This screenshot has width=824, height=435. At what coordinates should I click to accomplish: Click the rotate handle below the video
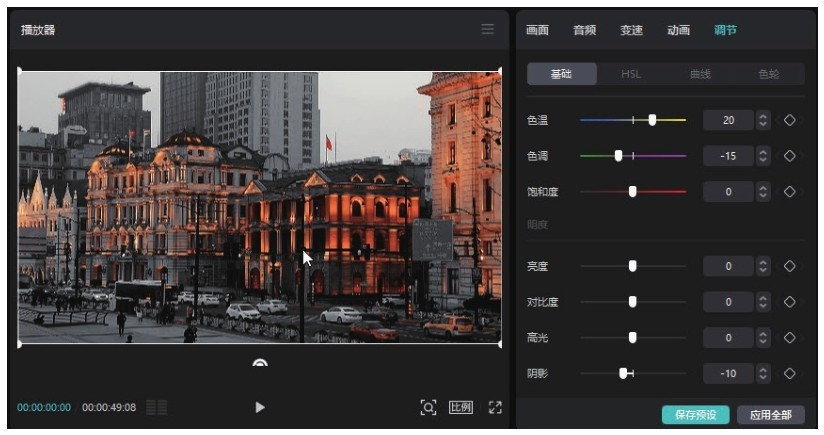260,364
